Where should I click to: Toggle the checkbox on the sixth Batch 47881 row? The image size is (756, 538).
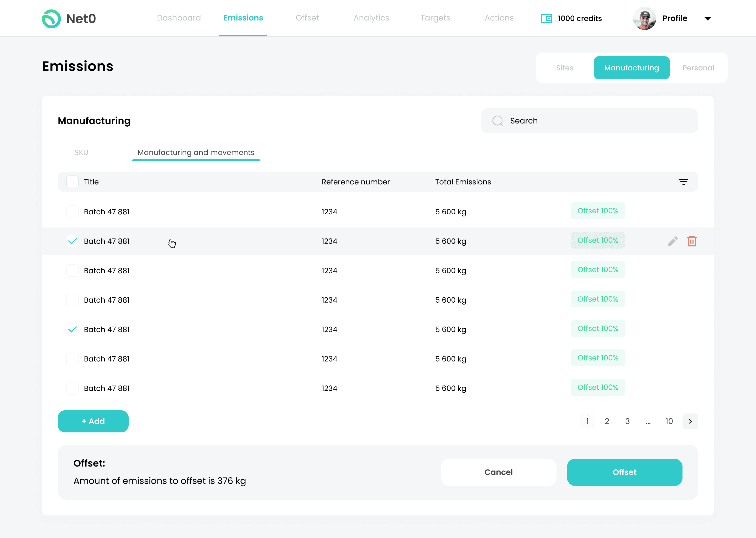(x=73, y=359)
